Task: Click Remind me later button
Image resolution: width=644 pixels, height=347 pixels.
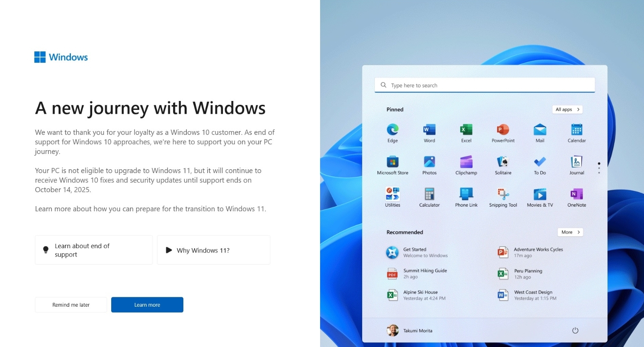Action: point(71,305)
